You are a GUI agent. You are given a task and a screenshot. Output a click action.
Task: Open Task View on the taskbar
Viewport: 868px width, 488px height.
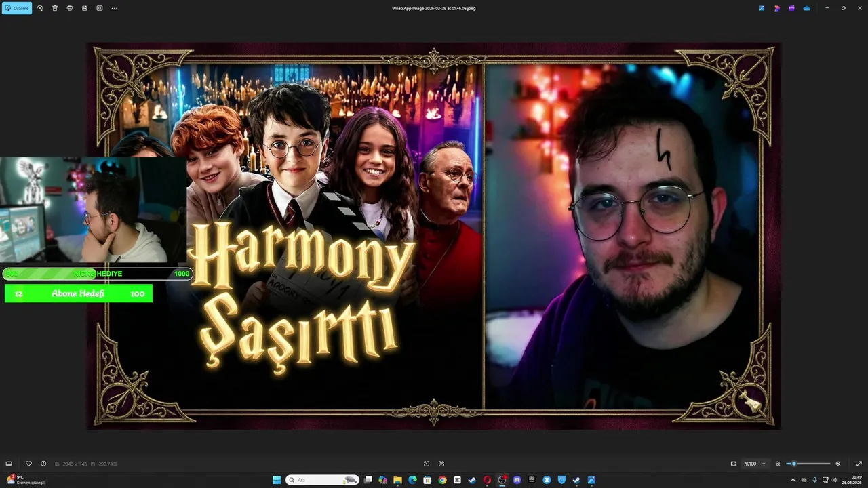click(368, 480)
